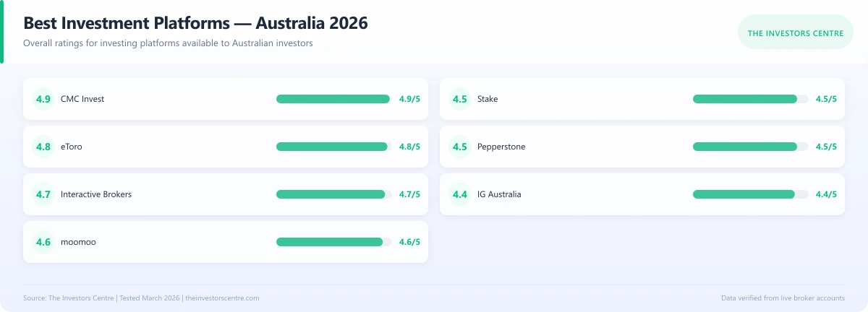The height and width of the screenshot is (312, 868).
Task: Click the 4.5 badge next to Pepperstone
Action: coord(460,147)
